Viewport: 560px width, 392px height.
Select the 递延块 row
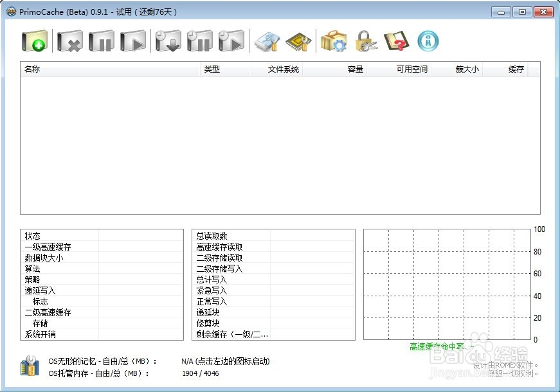[274, 312]
